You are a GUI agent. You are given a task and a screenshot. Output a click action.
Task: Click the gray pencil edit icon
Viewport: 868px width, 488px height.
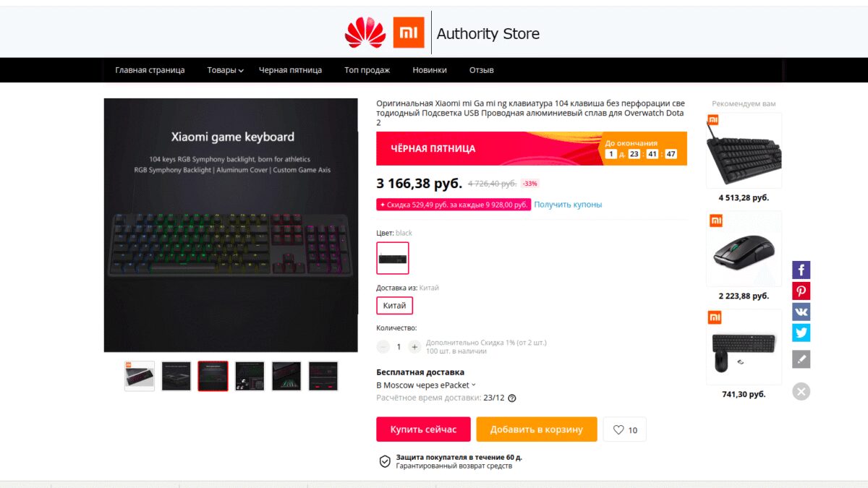pyautogui.click(x=801, y=359)
